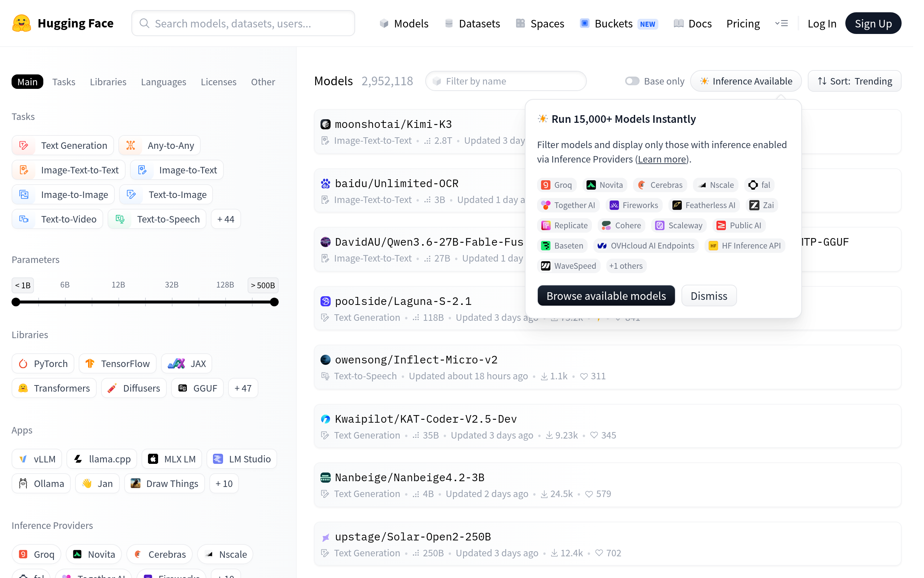This screenshot has width=924, height=578.
Task: Click the owensong avatar icon
Action: 325,360
